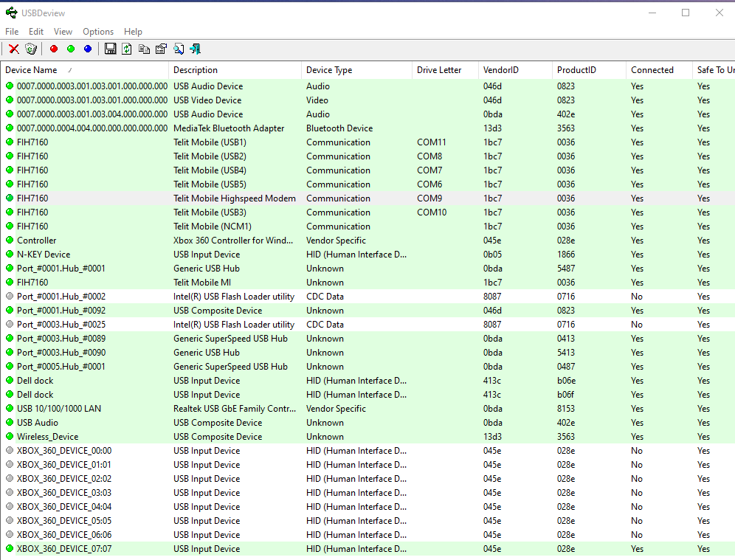Select the XBOX_360_DEVICE_01:01 row name
This screenshot has width=735, height=560.
pos(64,464)
